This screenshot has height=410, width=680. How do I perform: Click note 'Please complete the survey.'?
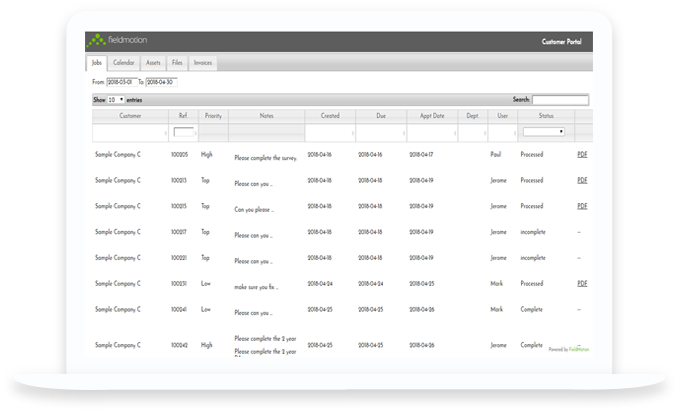click(x=266, y=158)
